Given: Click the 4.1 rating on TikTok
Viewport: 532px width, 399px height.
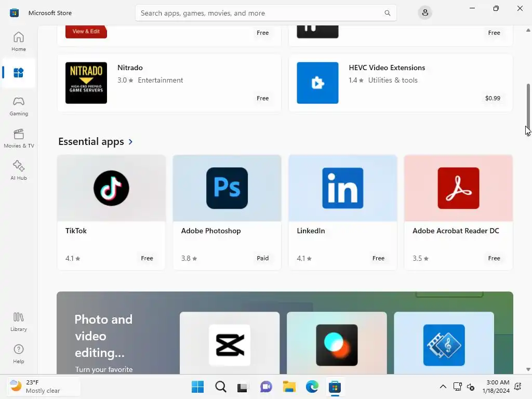Looking at the screenshot, I should [73, 258].
